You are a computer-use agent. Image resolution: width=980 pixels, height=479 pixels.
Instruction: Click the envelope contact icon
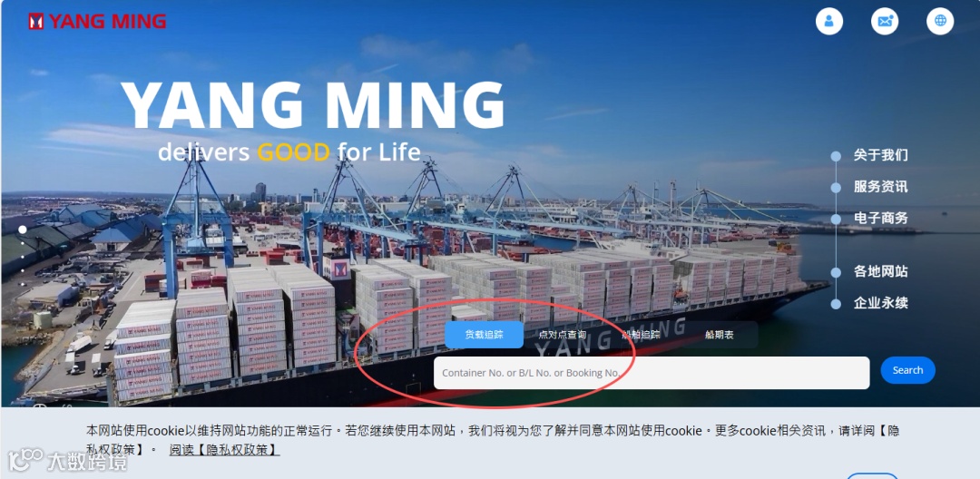pyautogui.click(x=885, y=21)
